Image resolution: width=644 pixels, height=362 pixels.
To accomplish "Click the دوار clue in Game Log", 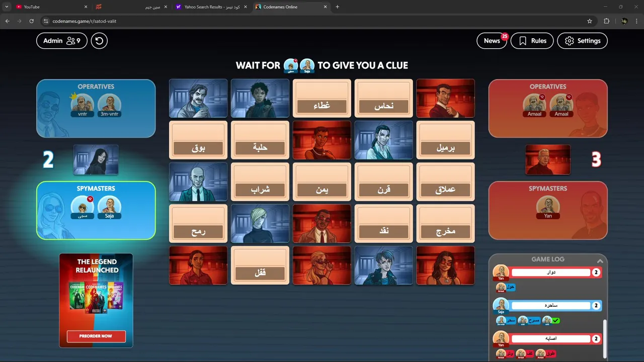I will point(551,273).
